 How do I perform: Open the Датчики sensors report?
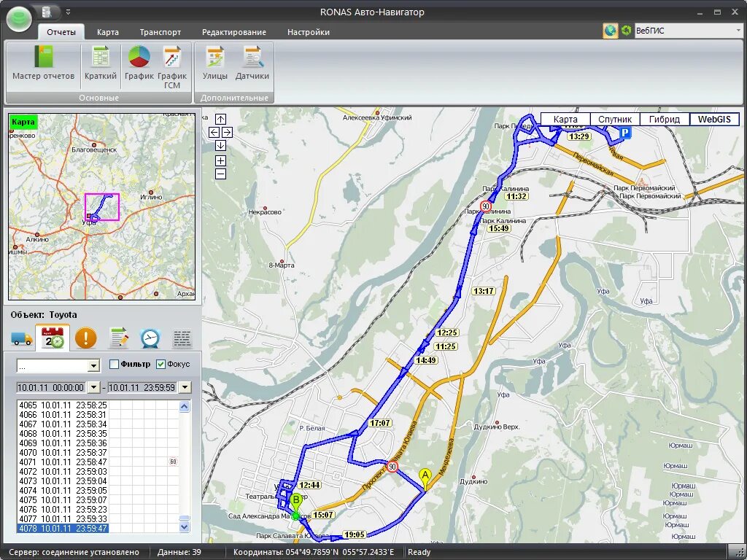point(252,63)
